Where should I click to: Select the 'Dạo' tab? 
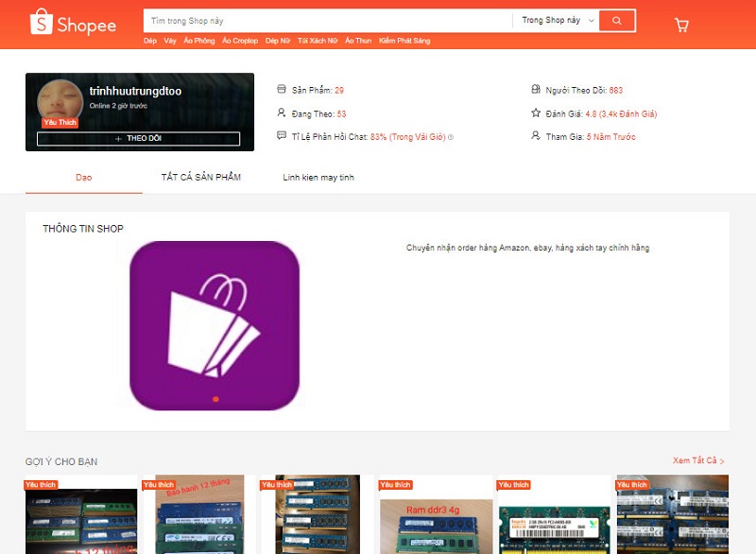coord(84,178)
